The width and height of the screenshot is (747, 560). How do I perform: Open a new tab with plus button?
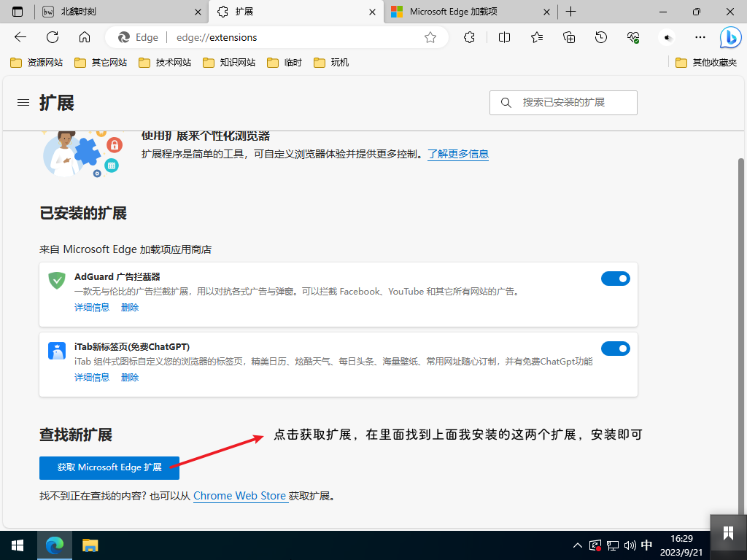coord(570,12)
